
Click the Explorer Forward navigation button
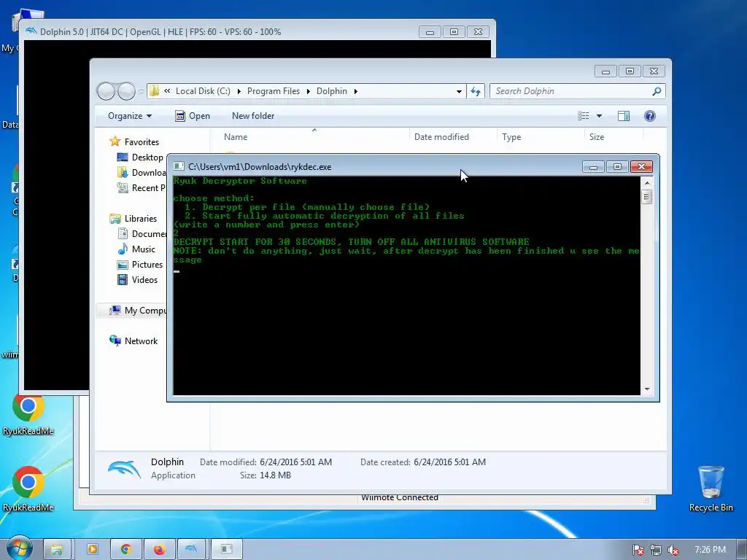[126, 91]
